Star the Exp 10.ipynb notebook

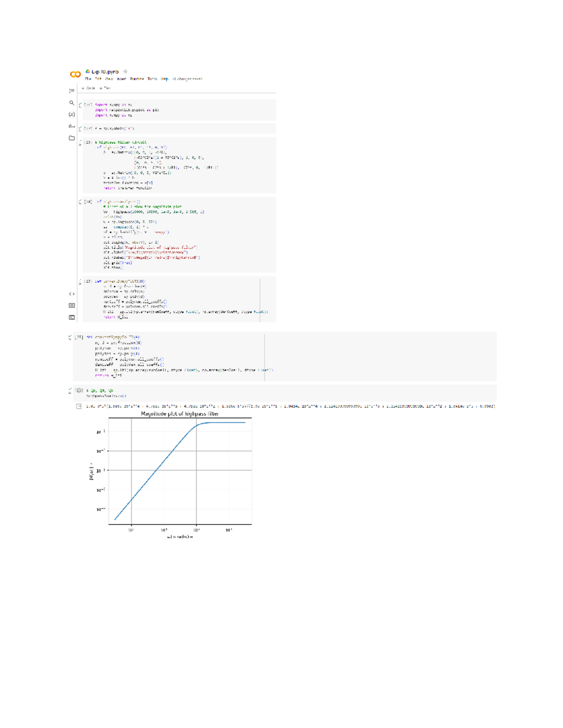point(125,71)
